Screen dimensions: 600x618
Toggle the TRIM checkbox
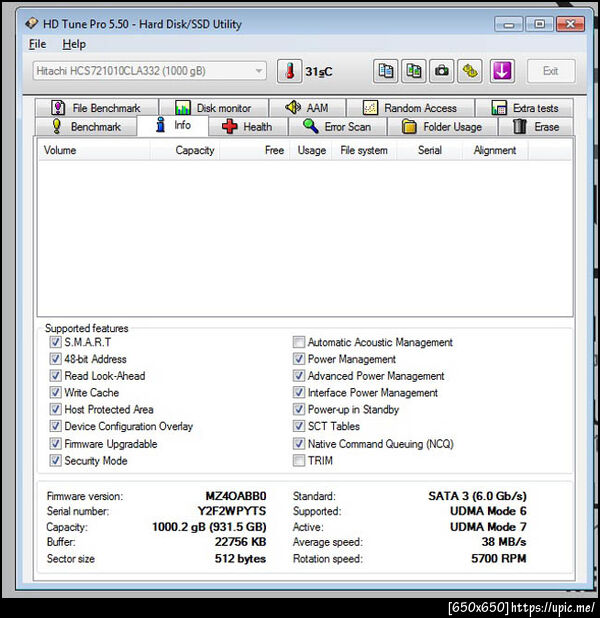(x=299, y=460)
